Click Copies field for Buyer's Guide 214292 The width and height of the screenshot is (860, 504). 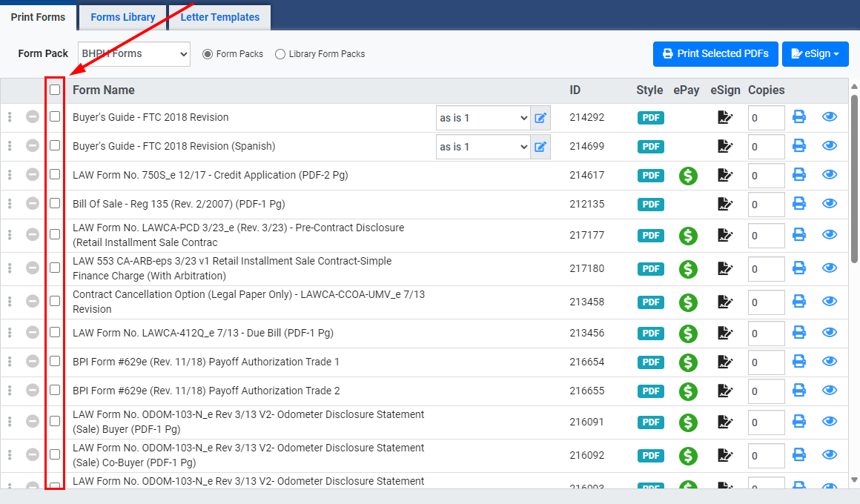[x=766, y=118]
